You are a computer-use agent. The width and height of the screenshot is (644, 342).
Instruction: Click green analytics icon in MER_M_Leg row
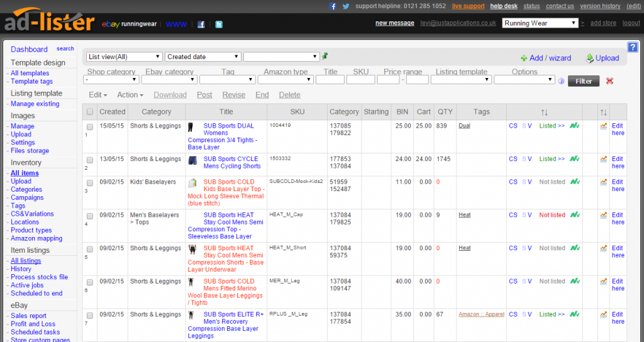click(x=575, y=281)
